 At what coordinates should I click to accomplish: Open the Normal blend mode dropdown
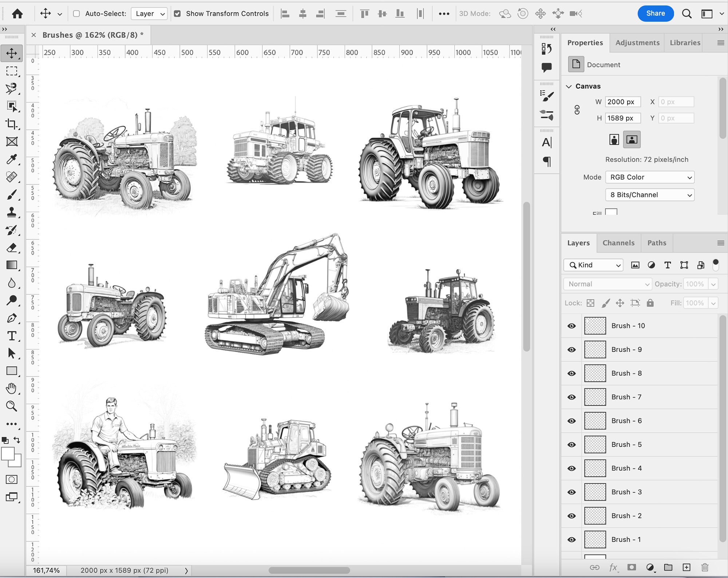pyautogui.click(x=607, y=284)
